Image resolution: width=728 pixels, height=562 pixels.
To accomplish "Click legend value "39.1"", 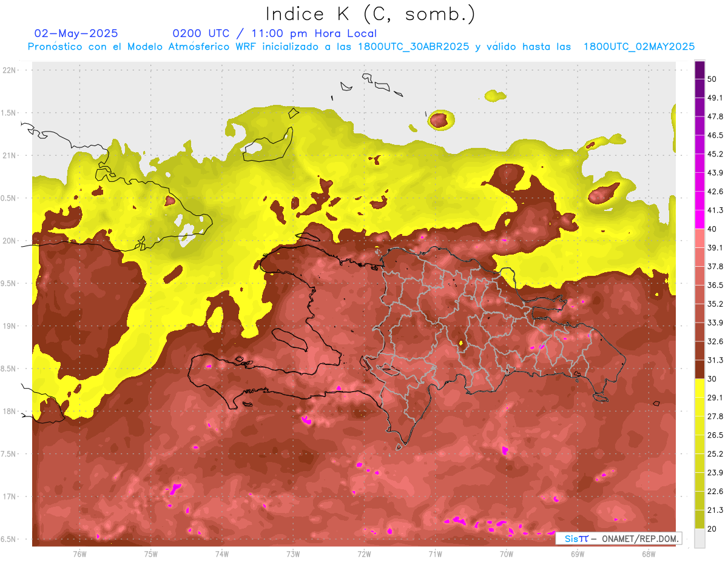I will click(x=715, y=248).
